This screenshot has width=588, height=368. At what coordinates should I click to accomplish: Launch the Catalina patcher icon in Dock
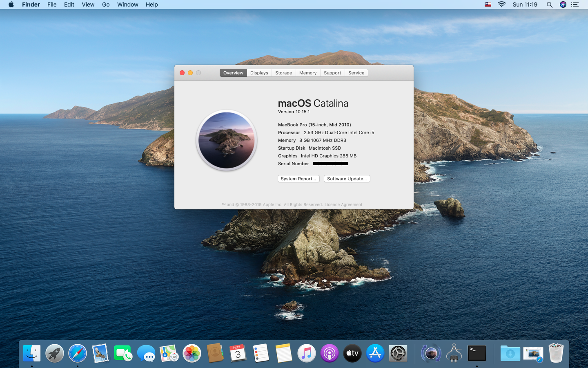(431, 353)
